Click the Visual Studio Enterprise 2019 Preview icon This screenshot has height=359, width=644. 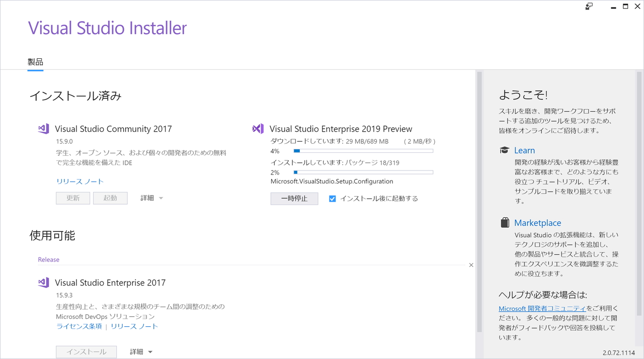click(x=258, y=129)
